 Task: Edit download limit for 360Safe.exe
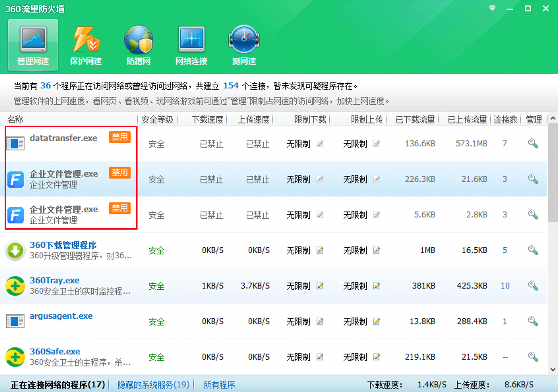coord(320,357)
